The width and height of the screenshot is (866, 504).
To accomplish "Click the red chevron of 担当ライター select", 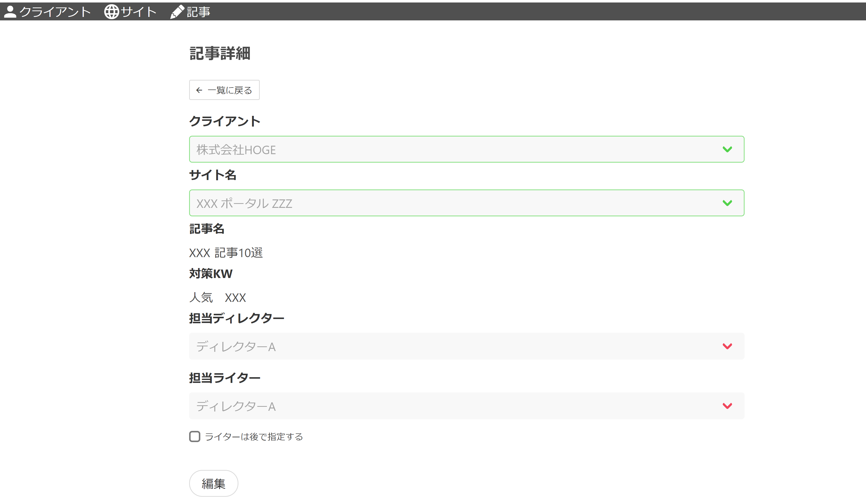I will coord(727,406).
